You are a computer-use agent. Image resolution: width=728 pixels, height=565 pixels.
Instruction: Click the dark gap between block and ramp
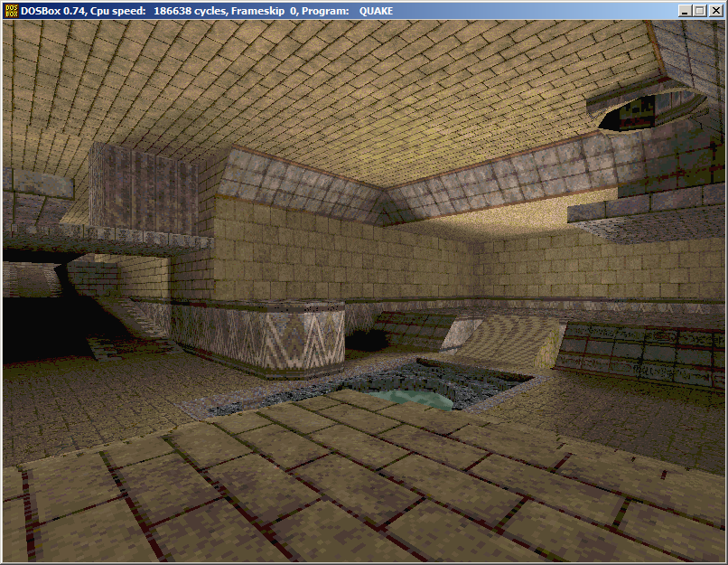click(369, 340)
